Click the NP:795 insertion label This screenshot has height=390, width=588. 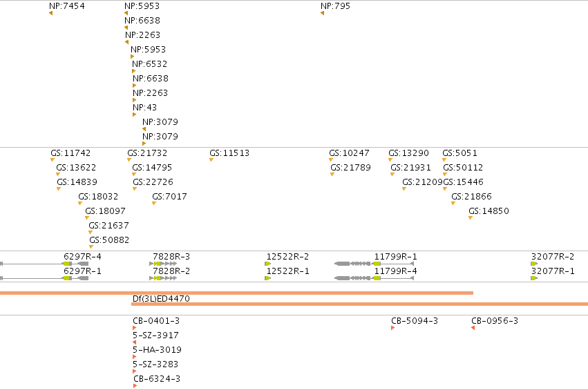pos(335,6)
